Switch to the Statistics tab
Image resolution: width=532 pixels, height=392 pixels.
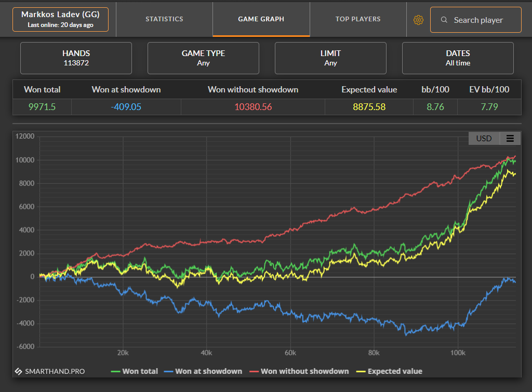click(164, 19)
